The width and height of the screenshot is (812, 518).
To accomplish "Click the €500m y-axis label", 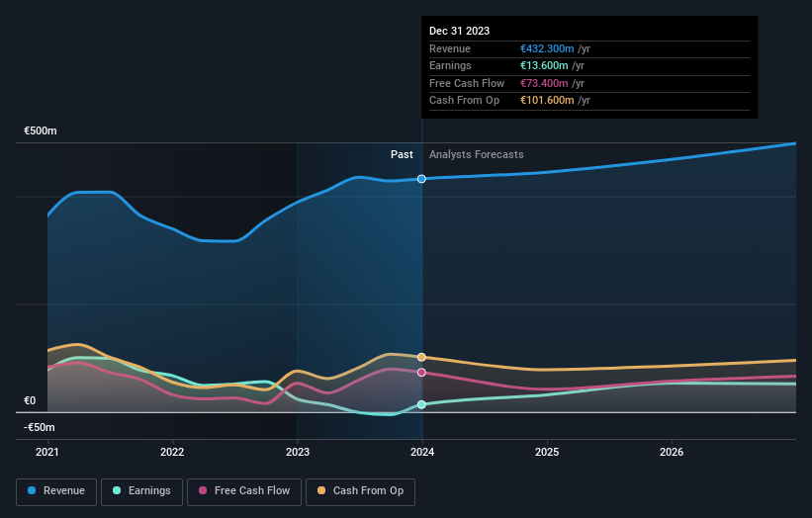I will 40,130.
